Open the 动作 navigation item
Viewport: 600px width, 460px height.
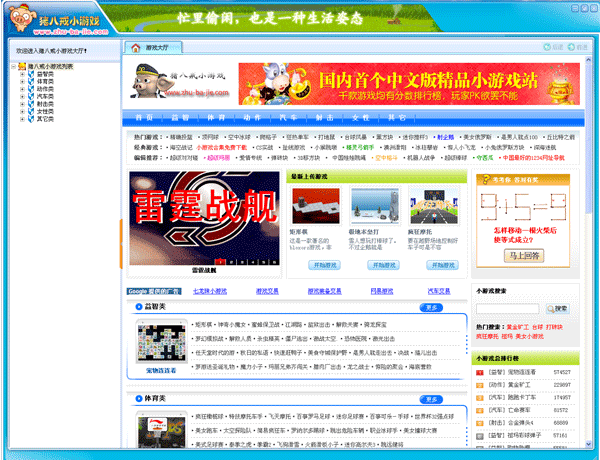[252, 118]
